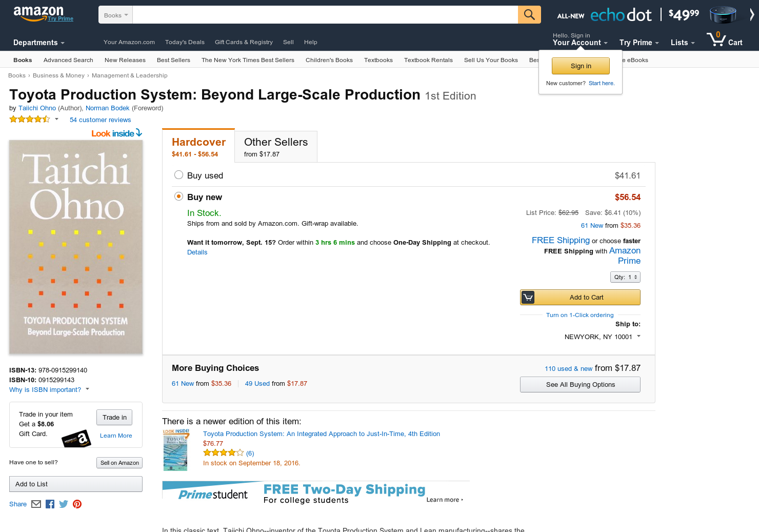Click the Toyota Production System book cover
The width and height of the screenshot is (759, 532).
pos(76,247)
